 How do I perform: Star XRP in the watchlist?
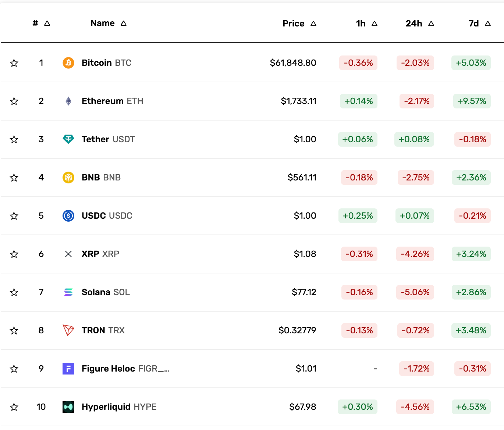click(x=14, y=254)
